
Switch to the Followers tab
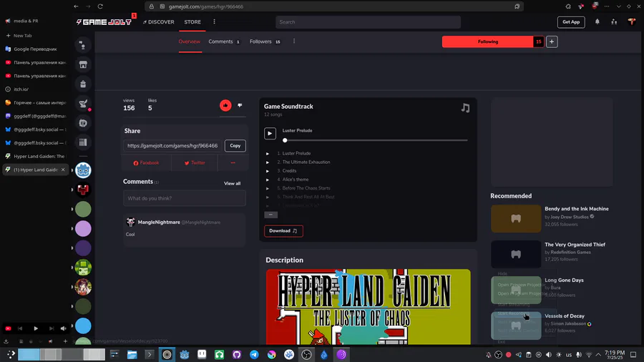click(x=265, y=41)
